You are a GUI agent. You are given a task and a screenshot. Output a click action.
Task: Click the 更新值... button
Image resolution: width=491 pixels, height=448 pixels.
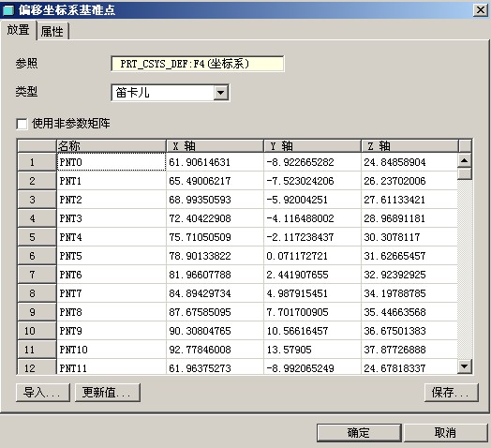(x=108, y=393)
